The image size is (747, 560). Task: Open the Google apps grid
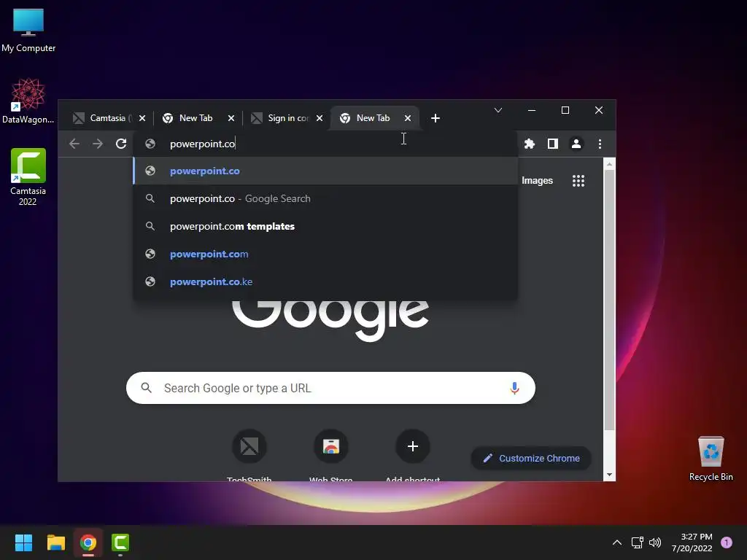click(578, 181)
